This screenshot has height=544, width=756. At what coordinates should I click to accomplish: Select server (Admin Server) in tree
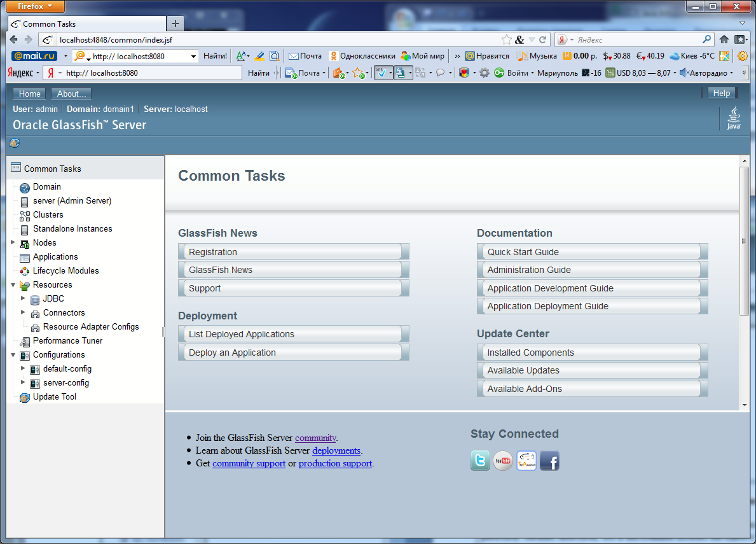(72, 200)
